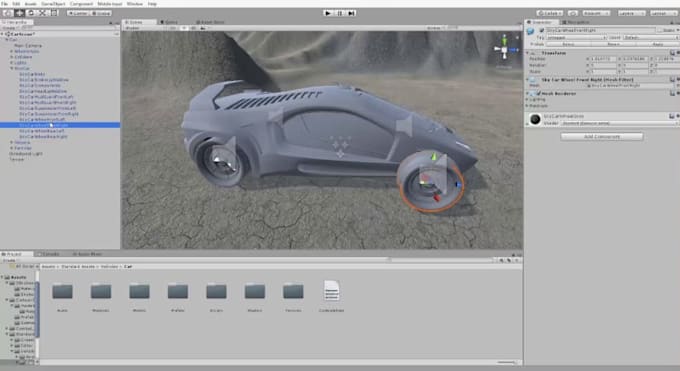The width and height of the screenshot is (680, 371).
Task: Open the File menu
Action: [5, 3]
